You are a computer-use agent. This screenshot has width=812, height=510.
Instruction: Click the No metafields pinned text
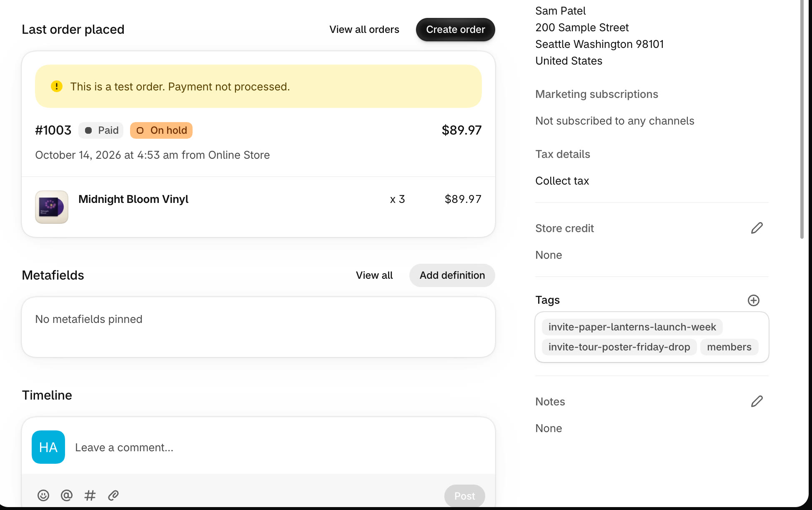tap(89, 319)
